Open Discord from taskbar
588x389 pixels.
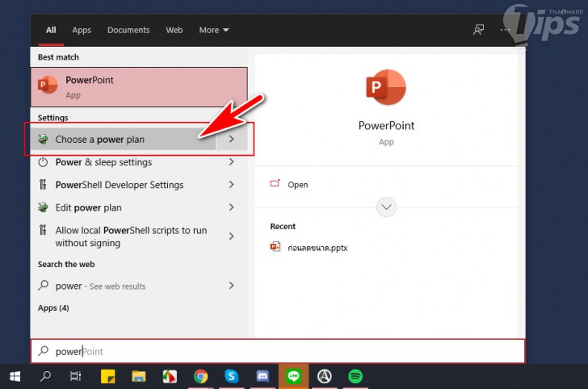tap(262, 376)
